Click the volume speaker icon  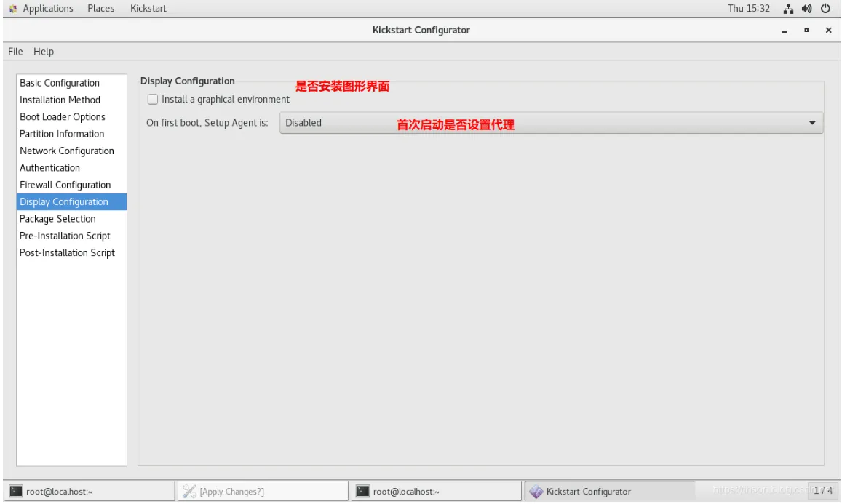point(806,9)
